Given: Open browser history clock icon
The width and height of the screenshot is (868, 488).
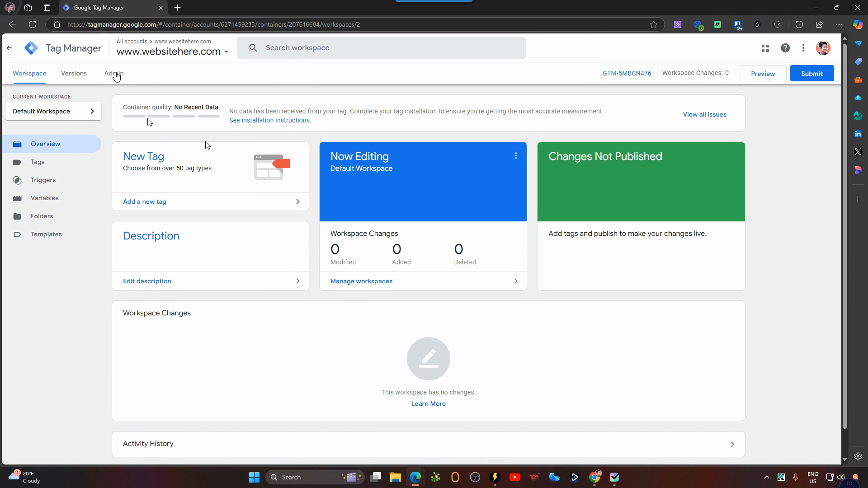Looking at the screenshot, I should click(799, 24).
